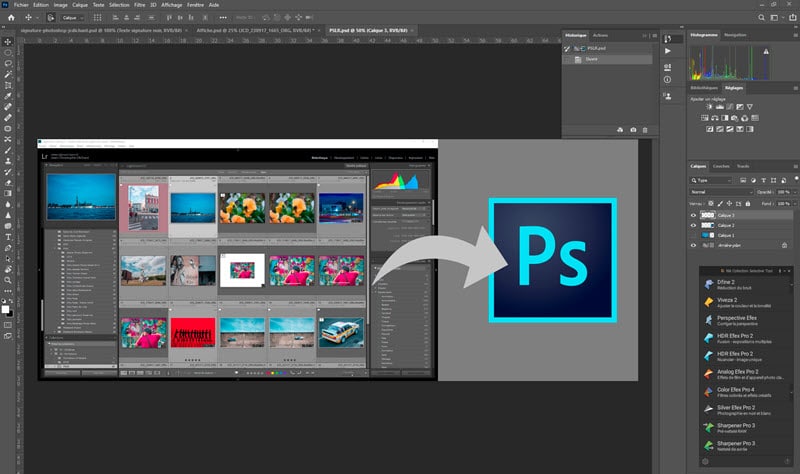
Task: Create a new snapshot in the History panel
Action: (x=633, y=130)
